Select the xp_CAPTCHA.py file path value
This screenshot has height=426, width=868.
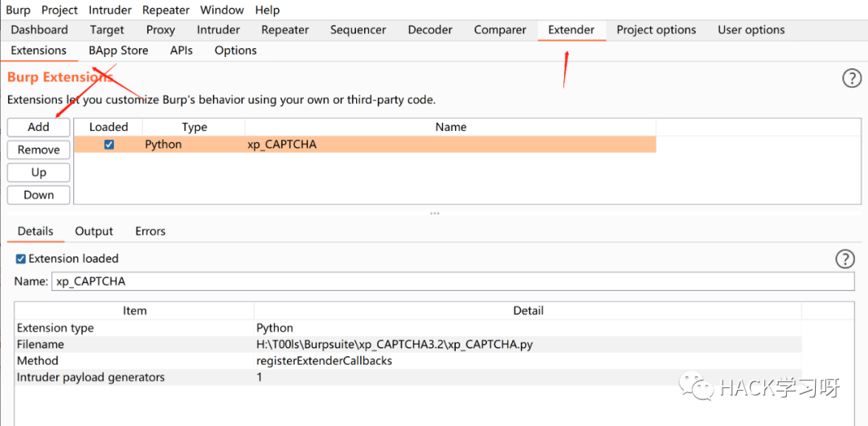tap(395, 345)
